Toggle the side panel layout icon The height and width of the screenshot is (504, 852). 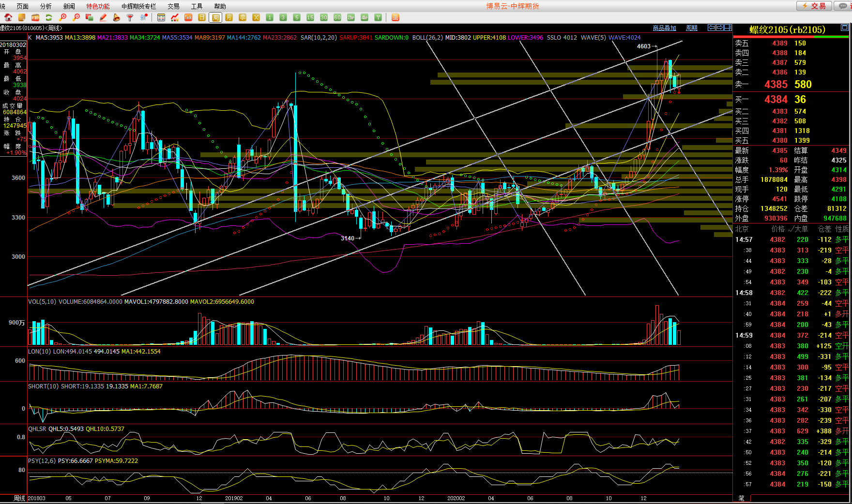pos(728,28)
